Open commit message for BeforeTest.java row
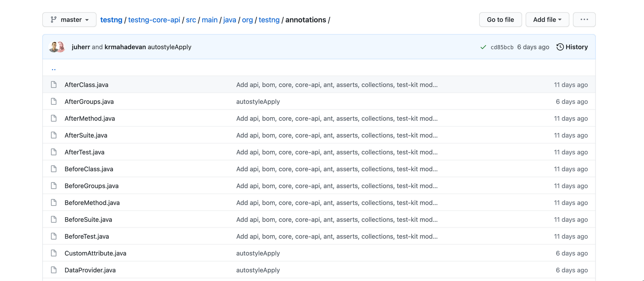 337,236
